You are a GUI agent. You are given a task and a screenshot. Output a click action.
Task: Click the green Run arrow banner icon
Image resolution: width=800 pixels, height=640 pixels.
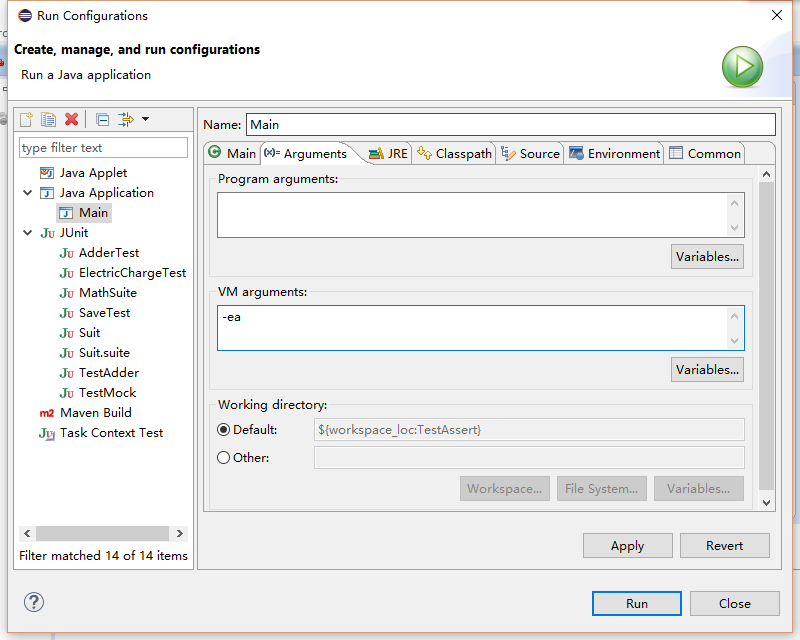(x=742, y=66)
